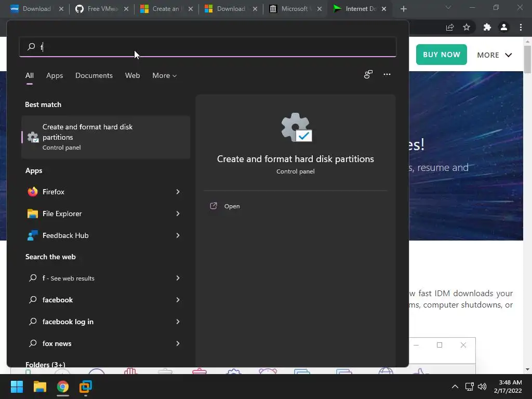Open Chrome extensions puzzle icon
Screen dimensions: 532x399
pos(487,27)
